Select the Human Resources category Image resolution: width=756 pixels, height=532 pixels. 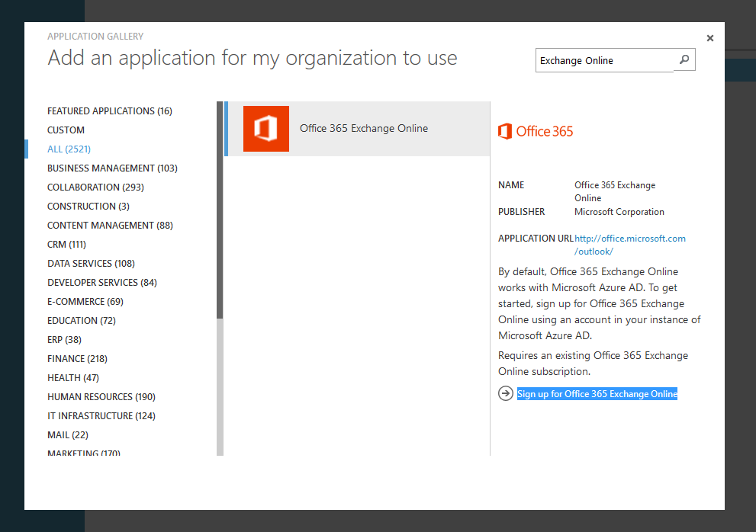coord(101,397)
